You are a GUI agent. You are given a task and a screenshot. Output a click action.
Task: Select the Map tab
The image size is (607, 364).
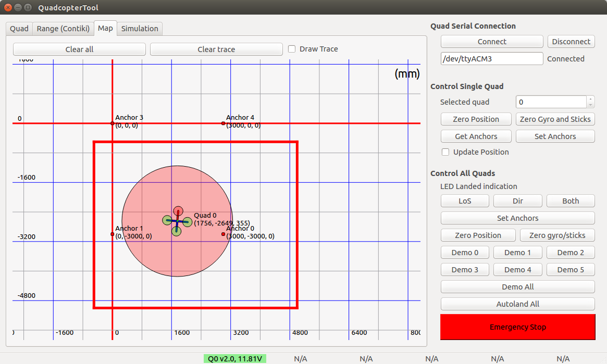(x=105, y=28)
